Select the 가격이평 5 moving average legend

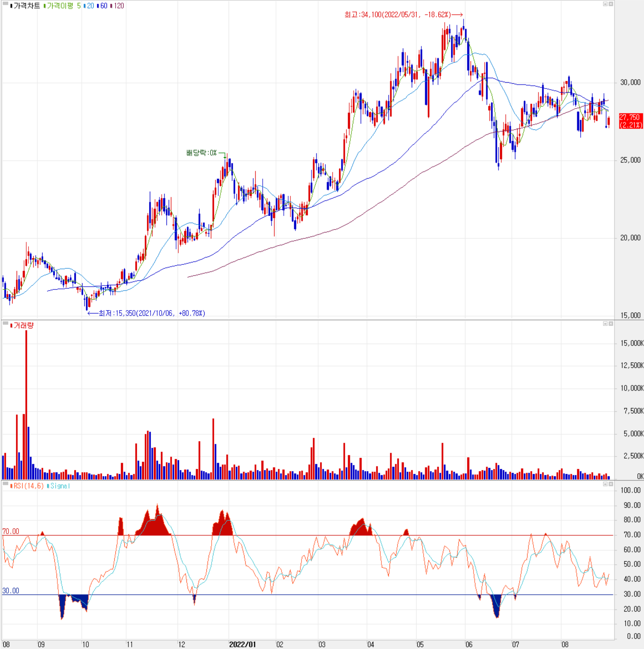point(64,6)
